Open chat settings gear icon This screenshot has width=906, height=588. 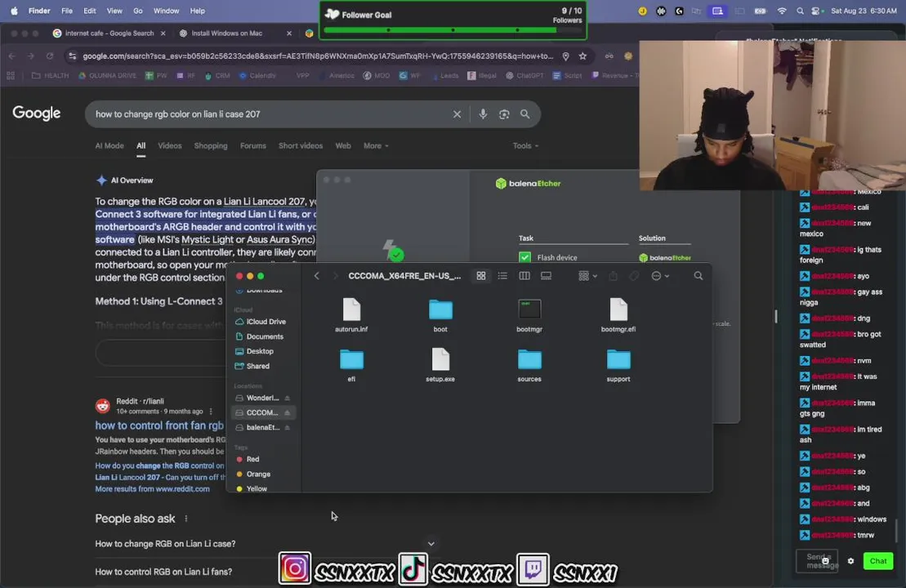pyautogui.click(x=850, y=561)
